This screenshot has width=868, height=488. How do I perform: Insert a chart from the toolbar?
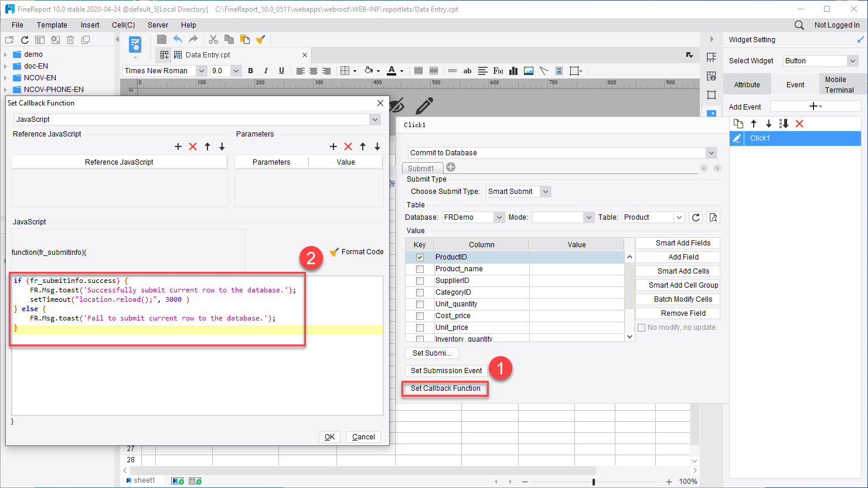(x=513, y=70)
